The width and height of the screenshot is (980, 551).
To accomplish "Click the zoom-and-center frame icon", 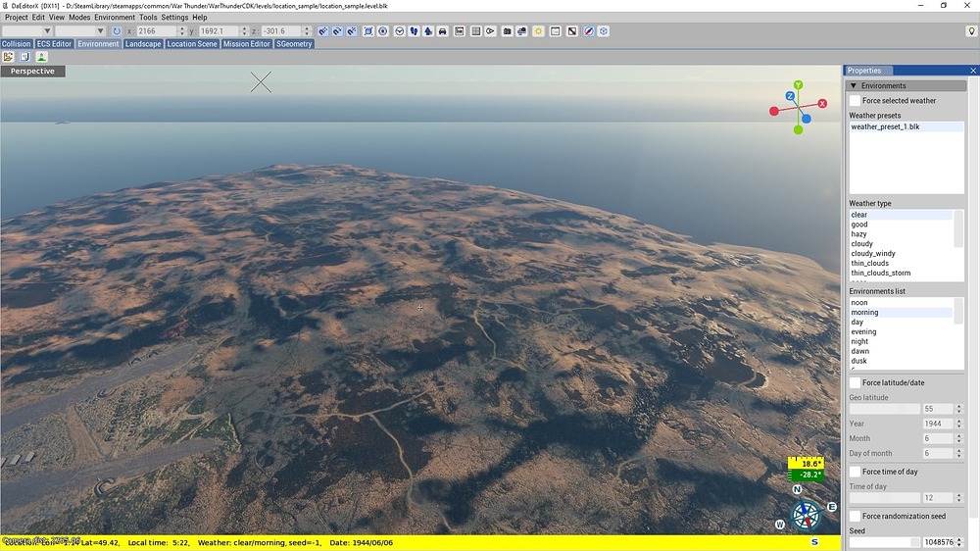I will tap(368, 30).
